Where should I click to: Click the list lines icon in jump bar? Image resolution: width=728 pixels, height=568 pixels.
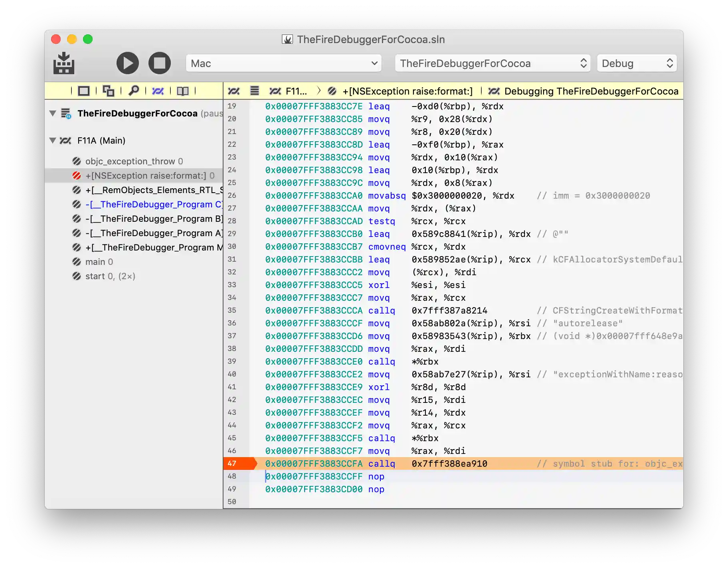pos(255,91)
